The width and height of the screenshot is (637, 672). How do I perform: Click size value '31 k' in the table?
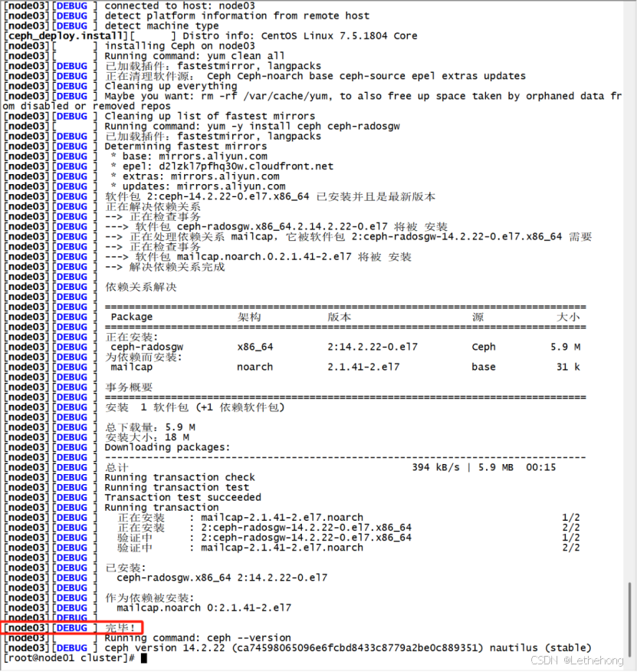pos(569,367)
